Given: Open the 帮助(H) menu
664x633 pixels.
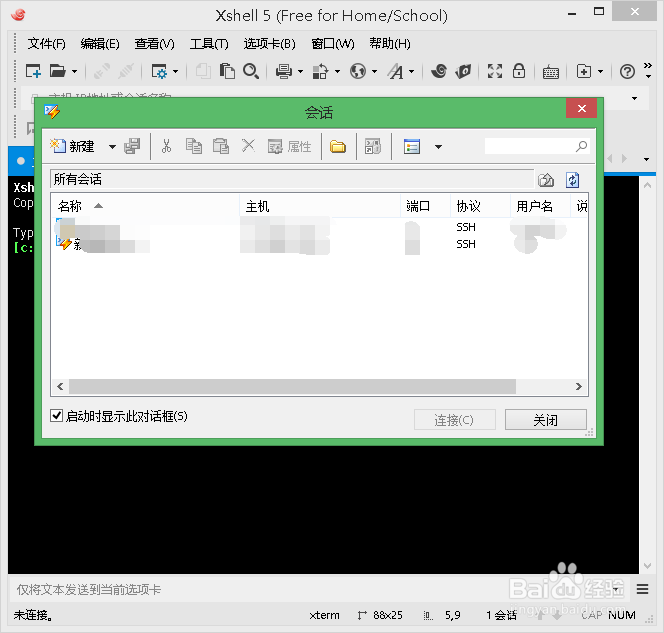Looking at the screenshot, I should [x=390, y=44].
